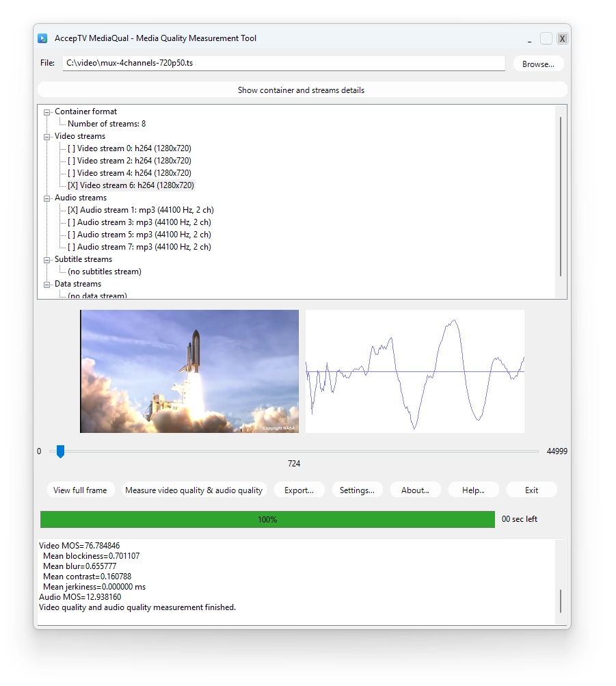Click the green 100% progress bar

tap(267, 519)
